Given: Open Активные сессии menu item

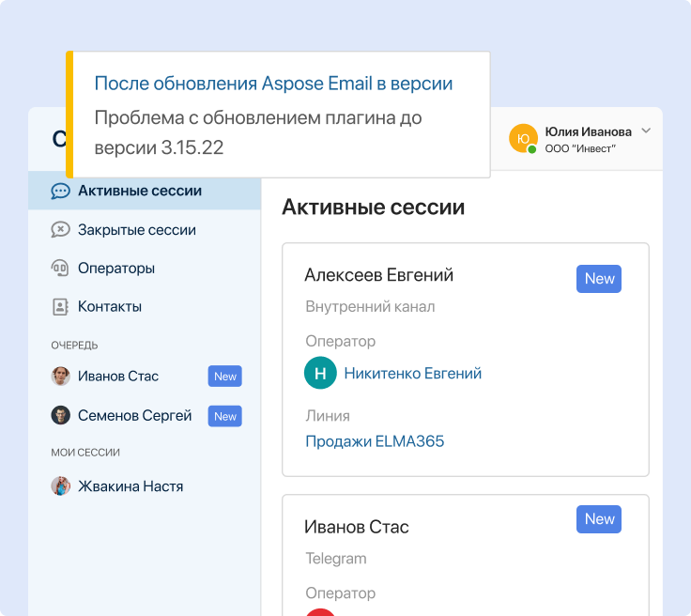Looking at the screenshot, I should pos(145,191).
